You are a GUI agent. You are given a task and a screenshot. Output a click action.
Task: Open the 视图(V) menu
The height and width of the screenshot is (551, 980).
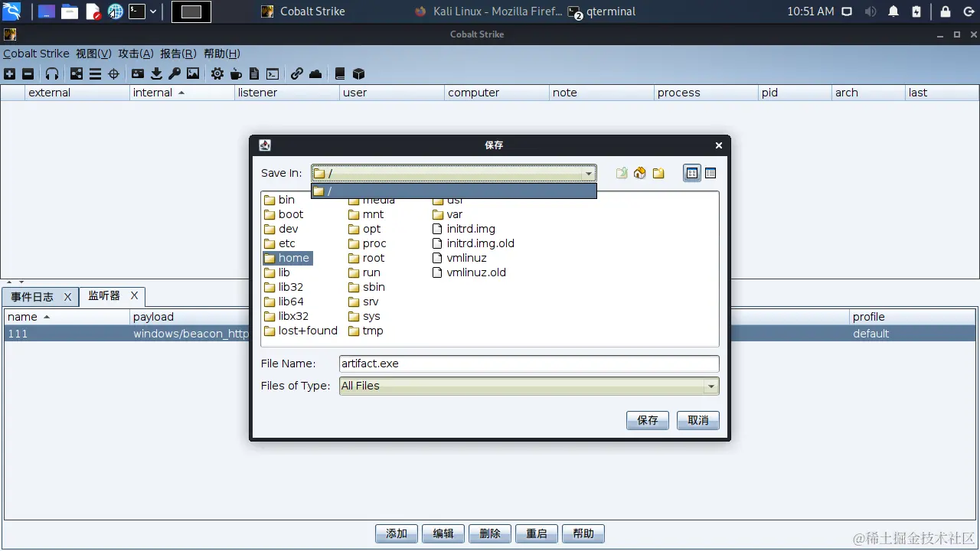pos(93,54)
